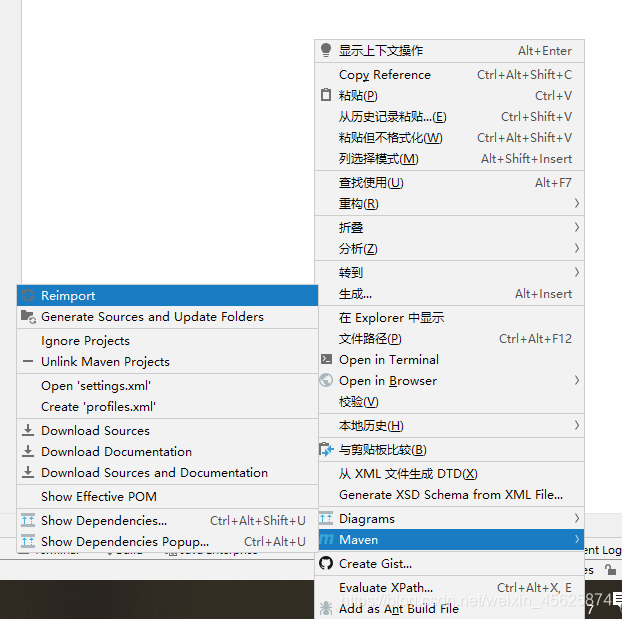Click the Open in Browser globe icon
The image size is (622, 619).
[326, 380]
